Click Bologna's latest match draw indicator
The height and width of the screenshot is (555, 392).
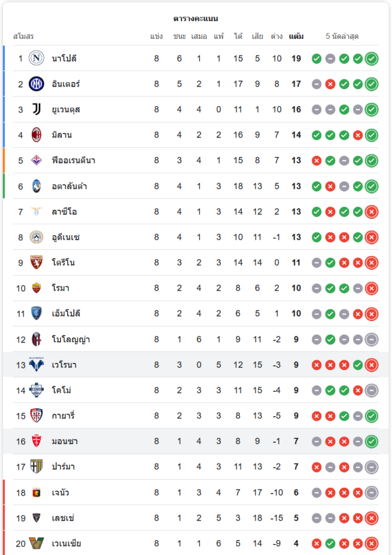tap(371, 339)
